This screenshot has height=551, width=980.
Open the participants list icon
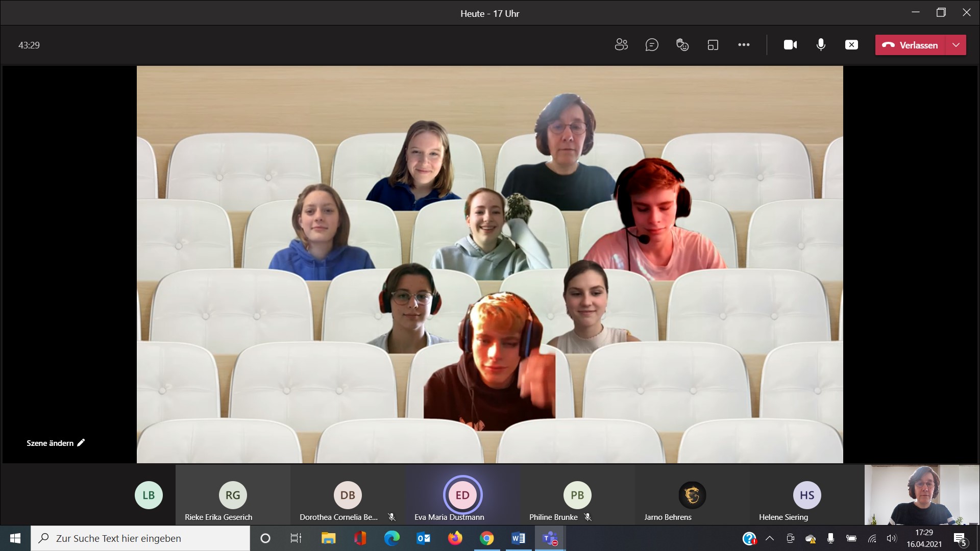(x=621, y=45)
